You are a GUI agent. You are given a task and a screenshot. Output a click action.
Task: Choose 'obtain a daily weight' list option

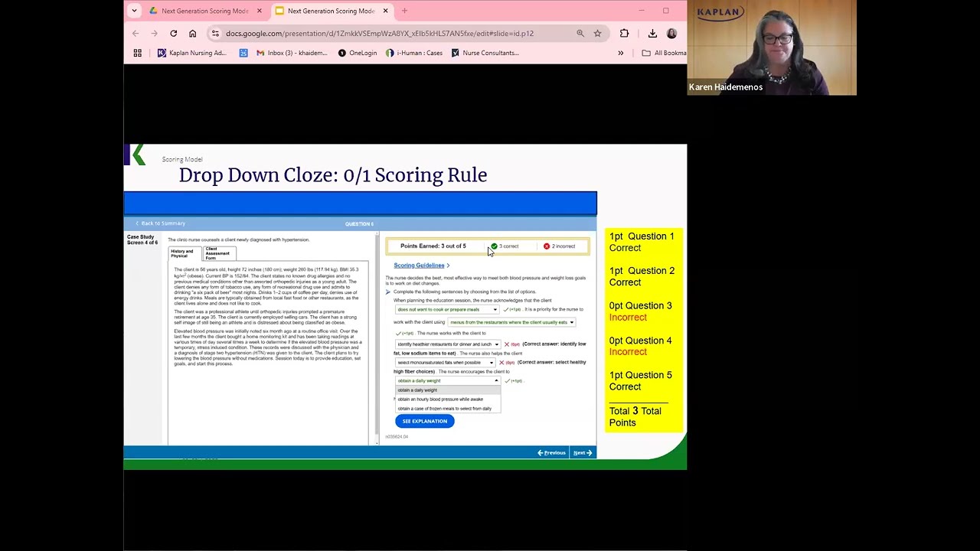(447, 390)
